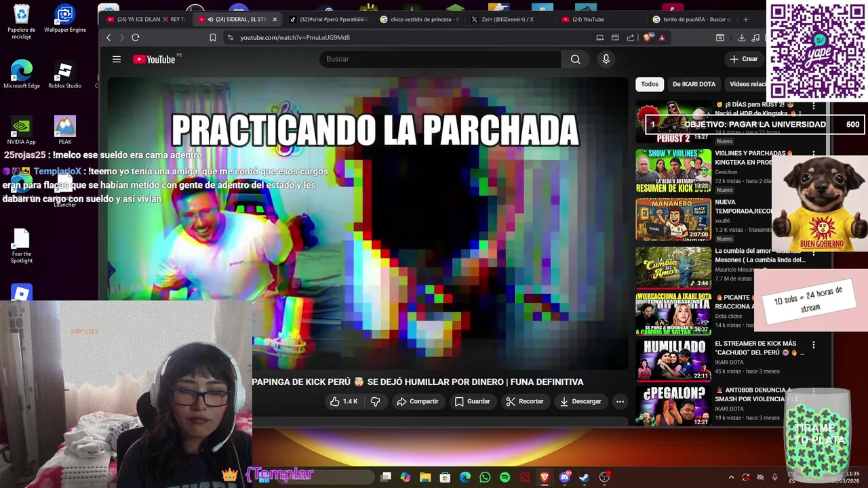Select the De IKARI DOTA chip

tap(694, 84)
